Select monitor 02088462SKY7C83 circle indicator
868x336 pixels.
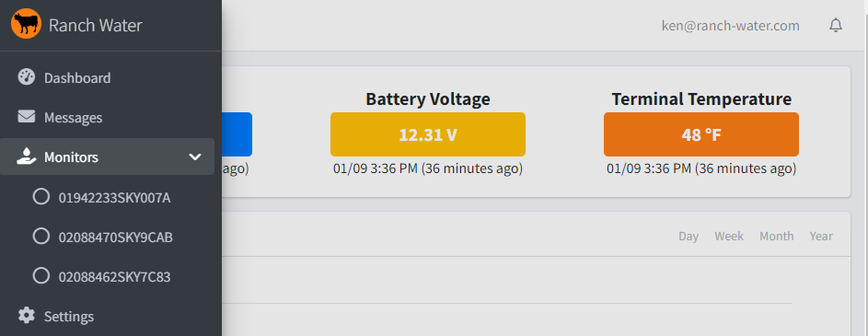point(41,275)
